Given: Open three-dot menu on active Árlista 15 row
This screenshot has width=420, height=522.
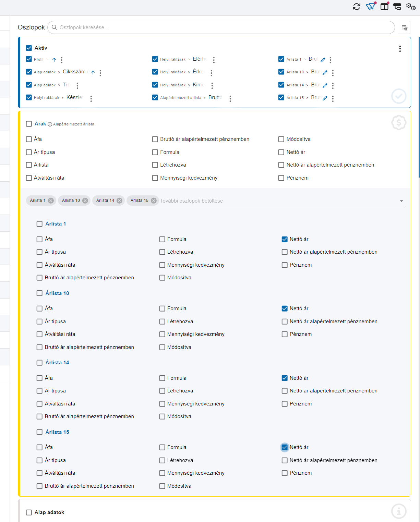Looking at the screenshot, I should point(333,99).
